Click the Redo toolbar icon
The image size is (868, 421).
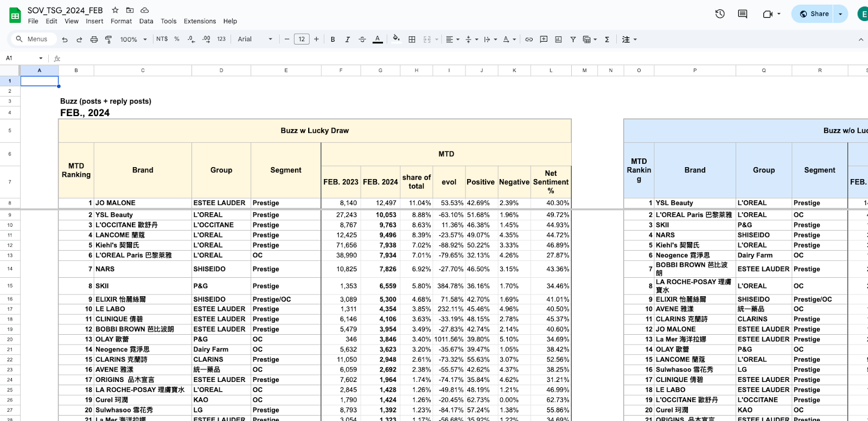click(79, 39)
